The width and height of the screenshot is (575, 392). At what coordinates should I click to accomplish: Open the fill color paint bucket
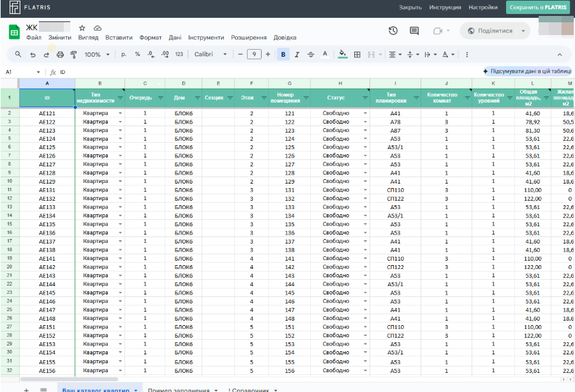(x=343, y=55)
